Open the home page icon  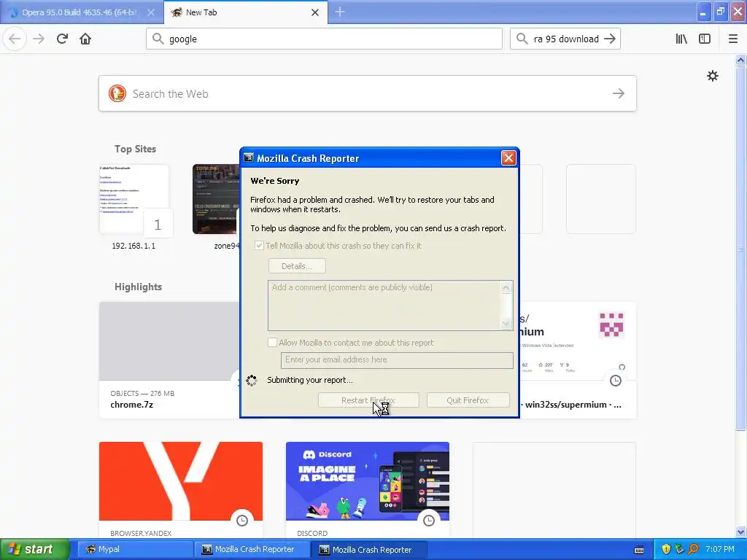[85, 39]
